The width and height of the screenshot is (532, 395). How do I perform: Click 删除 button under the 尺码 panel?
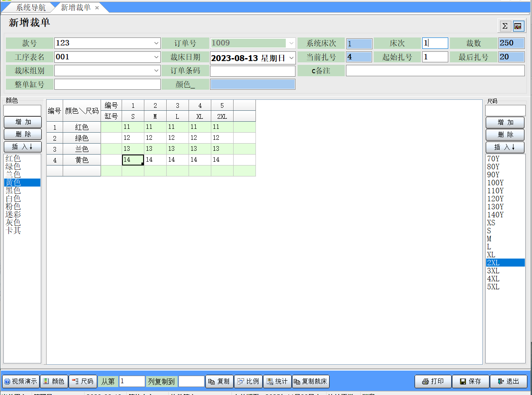(x=505, y=135)
